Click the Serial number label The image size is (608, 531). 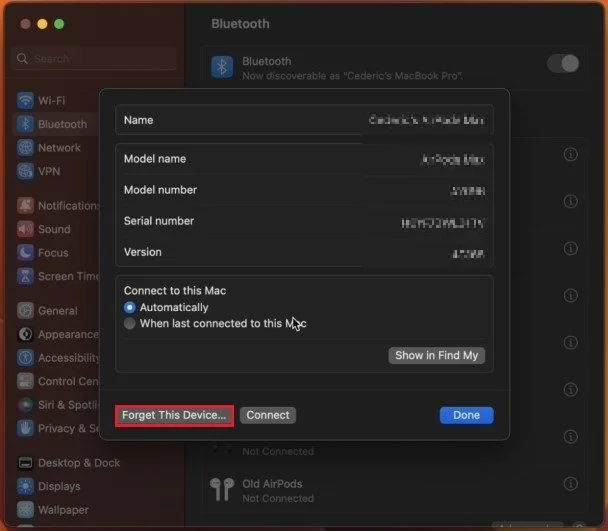[159, 221]
